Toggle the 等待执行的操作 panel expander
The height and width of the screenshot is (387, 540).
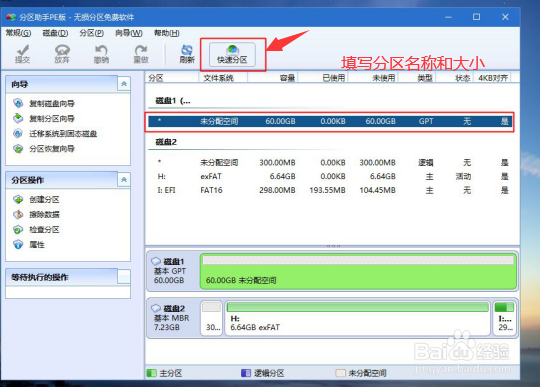(x=124, y=276)
